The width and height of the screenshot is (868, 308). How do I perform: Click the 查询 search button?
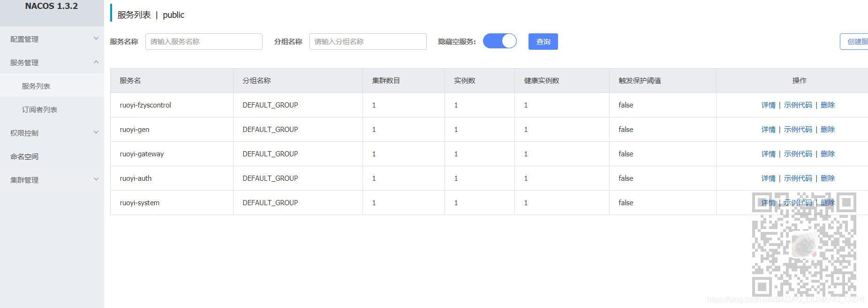pos(543,41)
